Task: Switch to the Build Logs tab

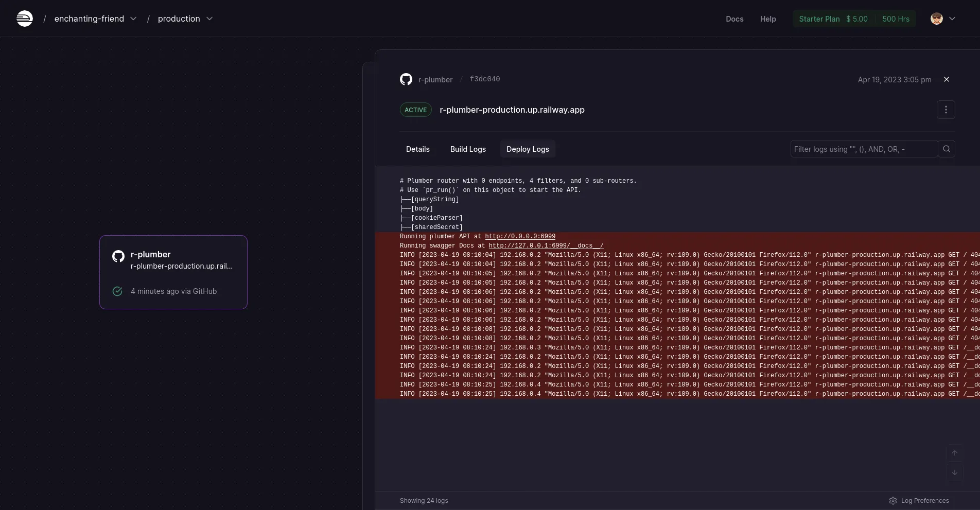Action: (x=468, y=149)
